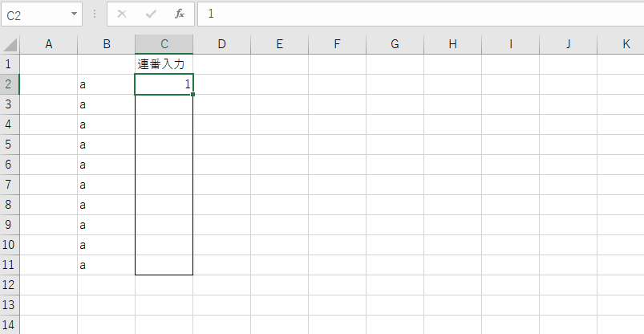Select row 12 header
Viewport: 644px width, 334px height.
[10, 285]
